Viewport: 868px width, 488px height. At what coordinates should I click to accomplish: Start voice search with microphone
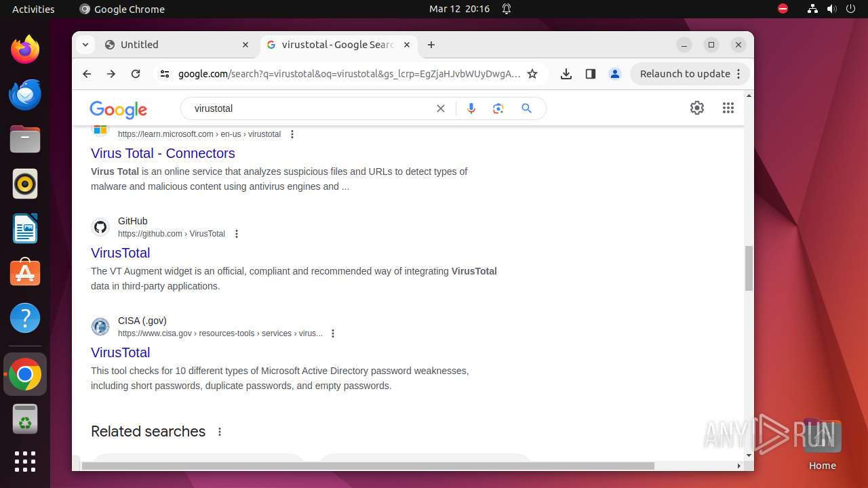tap(471, 108)
